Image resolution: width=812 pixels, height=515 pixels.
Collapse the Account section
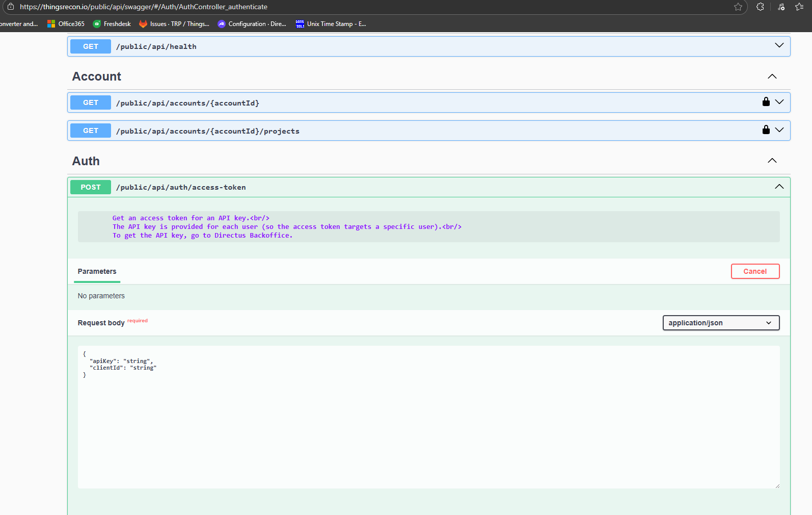tap(772, 76)
